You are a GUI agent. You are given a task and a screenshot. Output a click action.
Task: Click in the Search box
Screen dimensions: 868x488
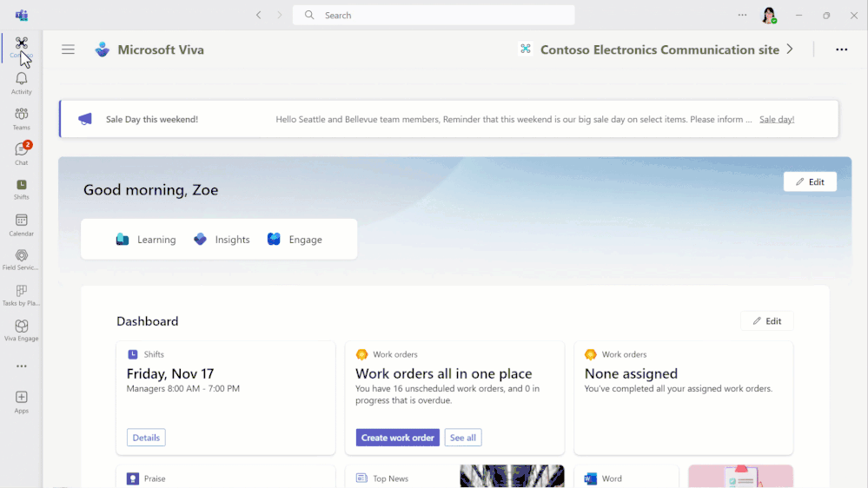pos(434,15)
